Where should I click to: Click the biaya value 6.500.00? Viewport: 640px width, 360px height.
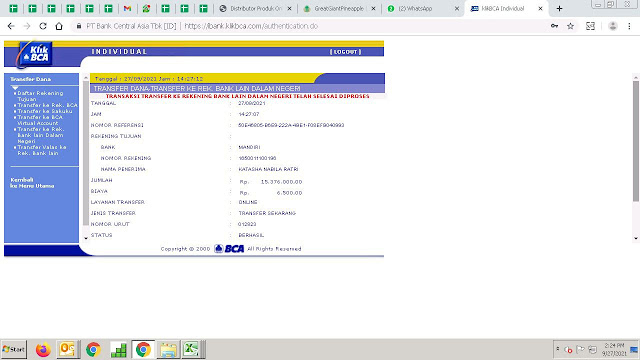pyautogui.click(x=289, y=193)
